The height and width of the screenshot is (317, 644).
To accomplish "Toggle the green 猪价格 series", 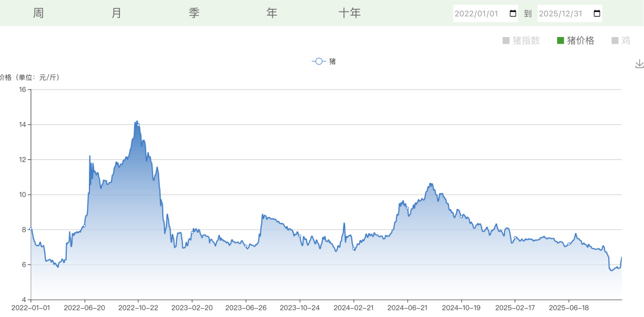I will click(575, 41).
